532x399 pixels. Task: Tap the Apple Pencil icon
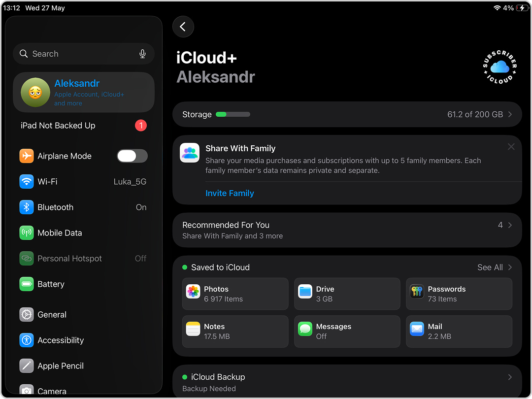click(27, 366)
